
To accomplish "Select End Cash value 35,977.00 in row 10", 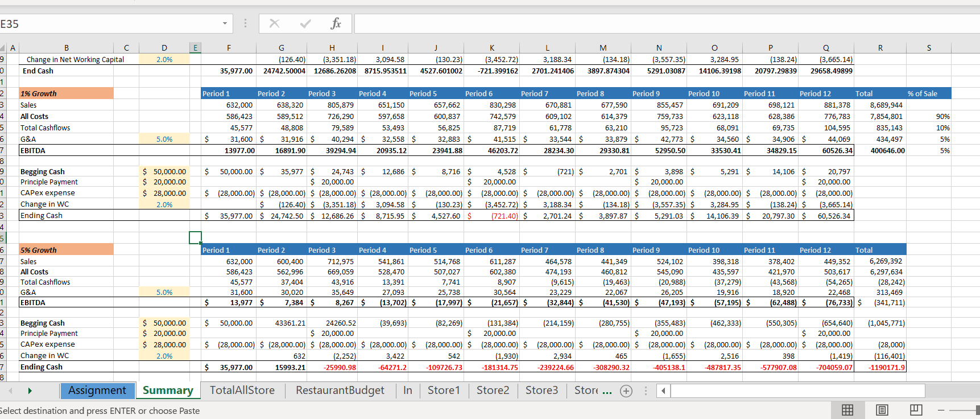I will click(229, 71).
